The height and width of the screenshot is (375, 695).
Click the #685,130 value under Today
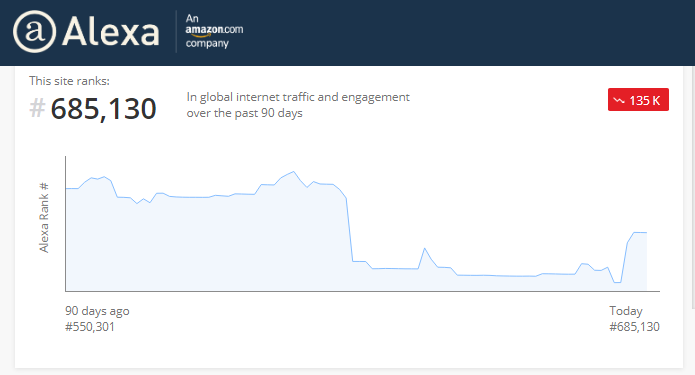point(634,327)
